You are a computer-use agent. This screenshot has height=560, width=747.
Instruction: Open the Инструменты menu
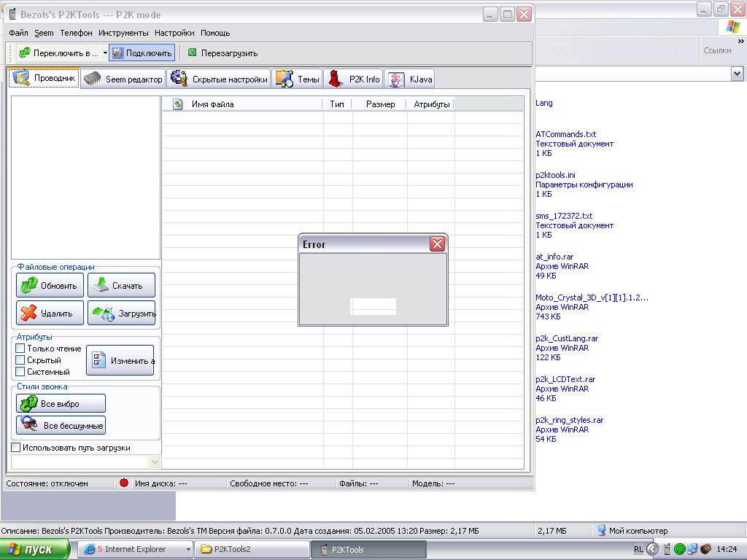coord(123,33)
